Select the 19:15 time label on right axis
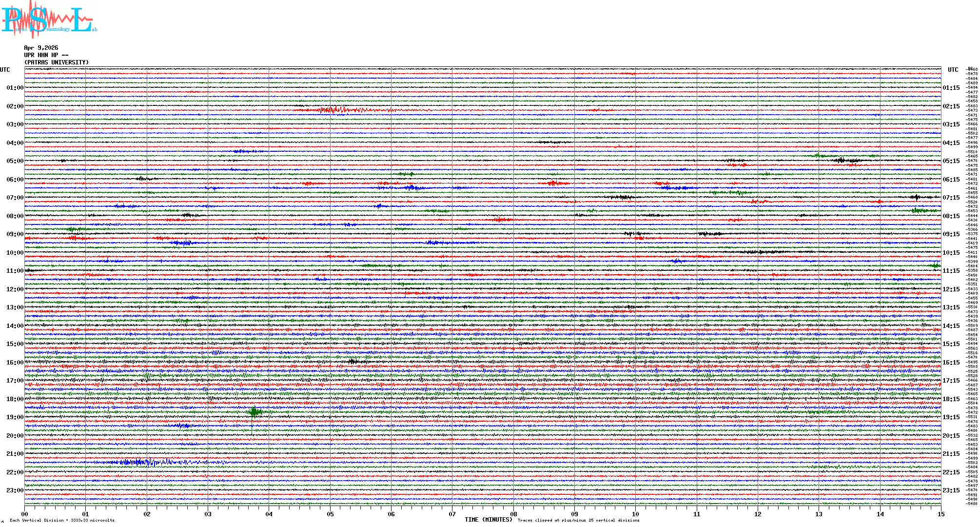 (x=951, y=417)
